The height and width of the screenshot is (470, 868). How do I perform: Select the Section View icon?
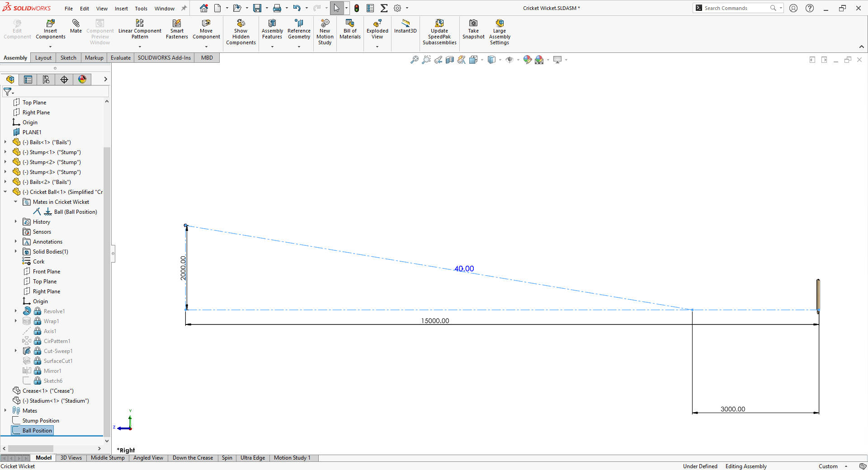click(x=449, y=59)
